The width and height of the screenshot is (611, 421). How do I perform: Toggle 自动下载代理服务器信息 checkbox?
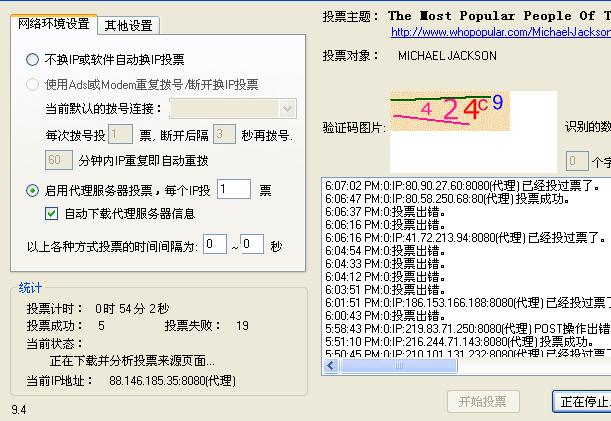pos(51,214)
